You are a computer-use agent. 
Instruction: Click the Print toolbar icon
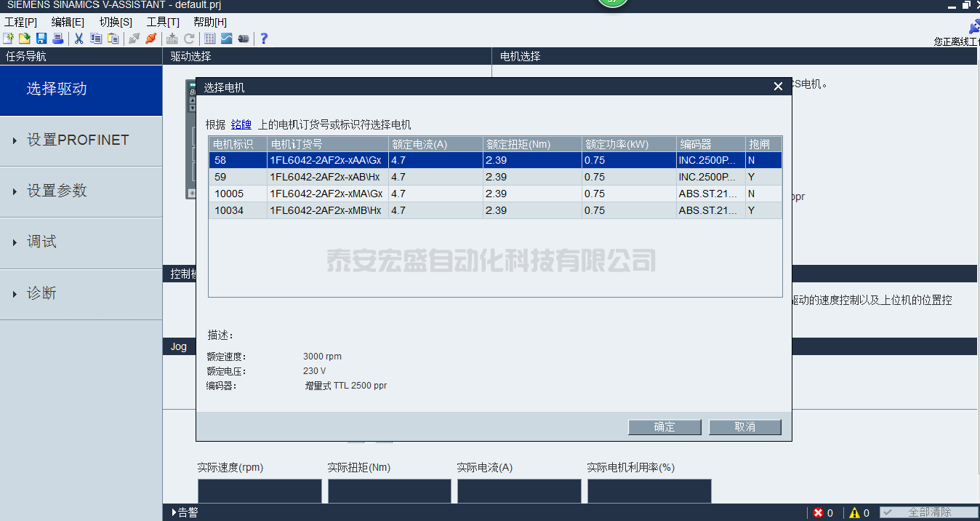(x=57, y=39)
